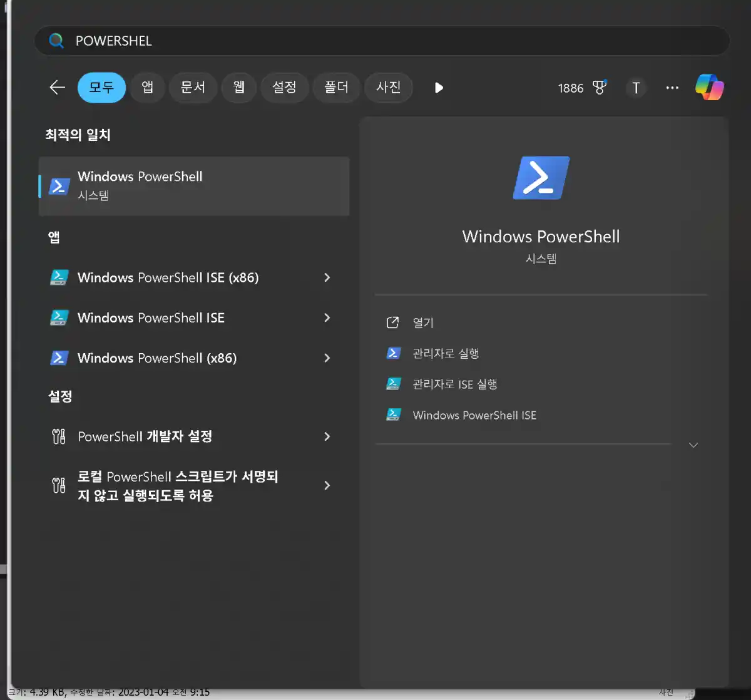This screenshot has height=700, width=751.
Task: Click the tools icon beside PowerShell 개발자 설정
Action: (x=59, y=436)
